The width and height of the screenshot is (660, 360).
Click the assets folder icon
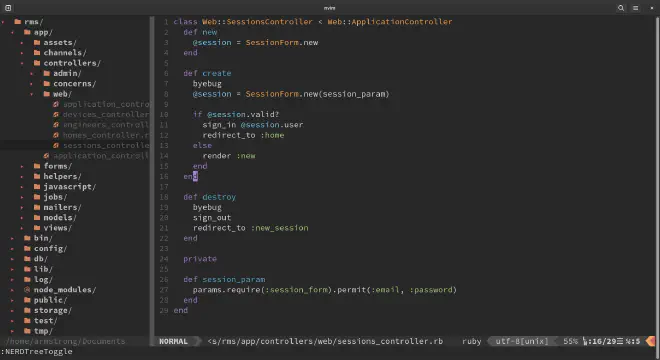coord(37,42)
